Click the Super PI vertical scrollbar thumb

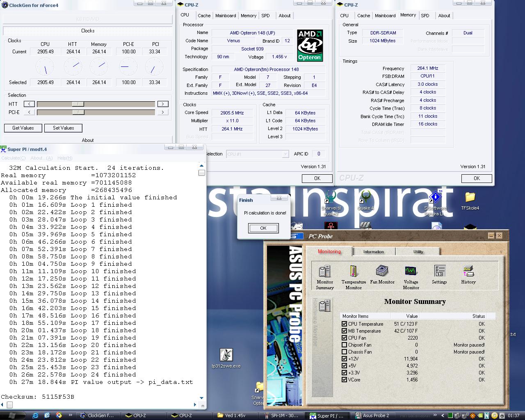(201, 173)
